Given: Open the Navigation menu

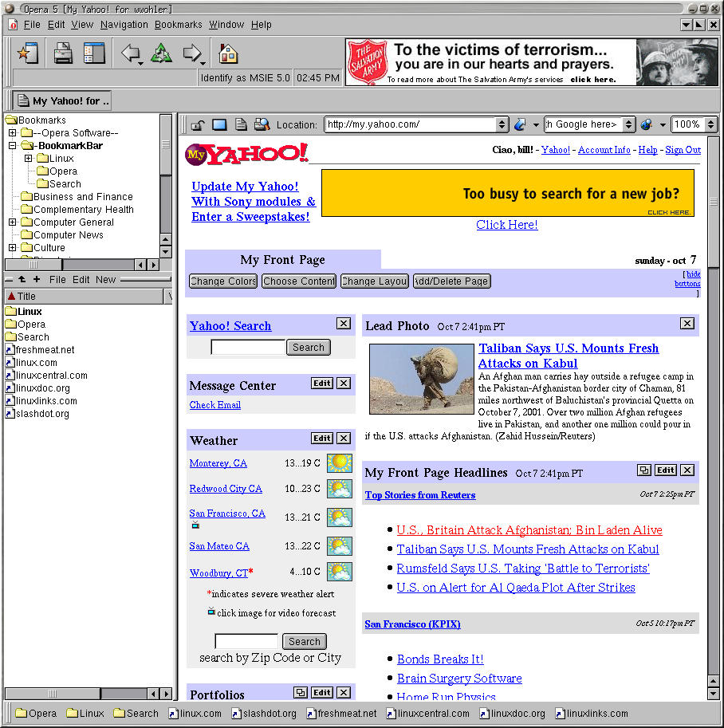Looking at the screenshot, I should pyautogui.click(x=124, y=25).
